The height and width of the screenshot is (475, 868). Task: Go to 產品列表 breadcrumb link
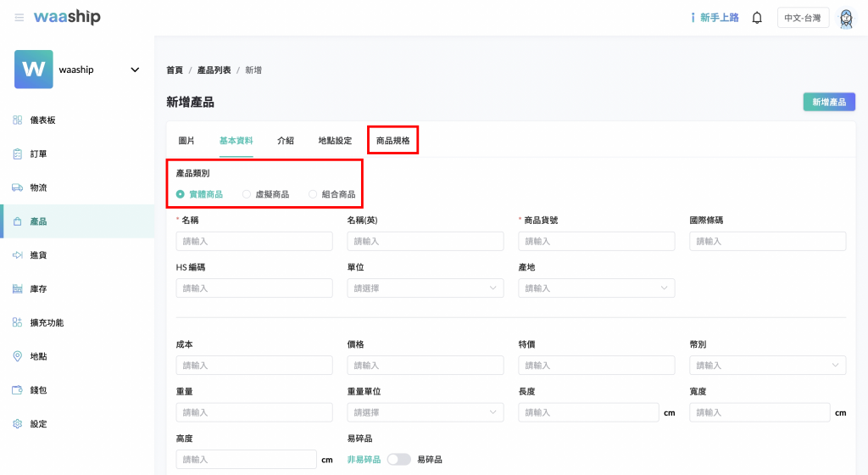click(214, 70)
